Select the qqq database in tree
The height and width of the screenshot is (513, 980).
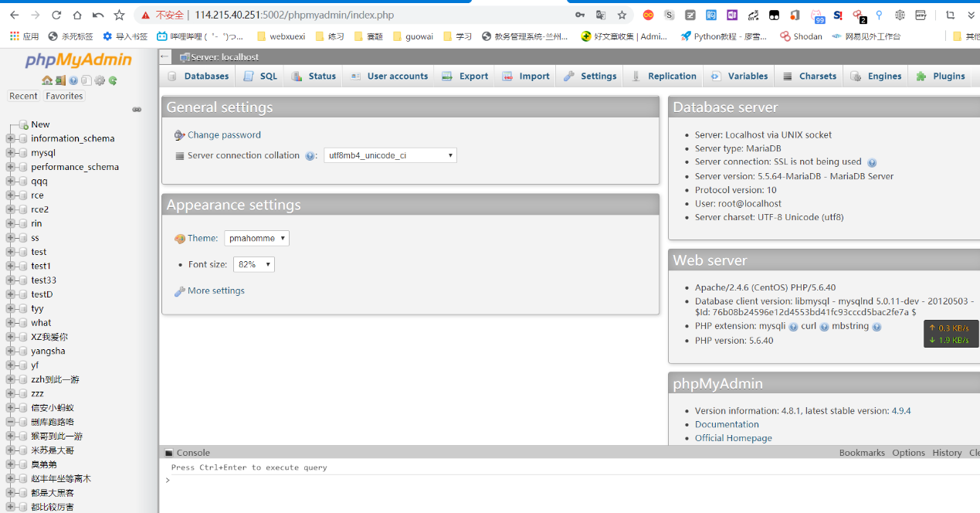pyautogui.click(x=39, y=182)
